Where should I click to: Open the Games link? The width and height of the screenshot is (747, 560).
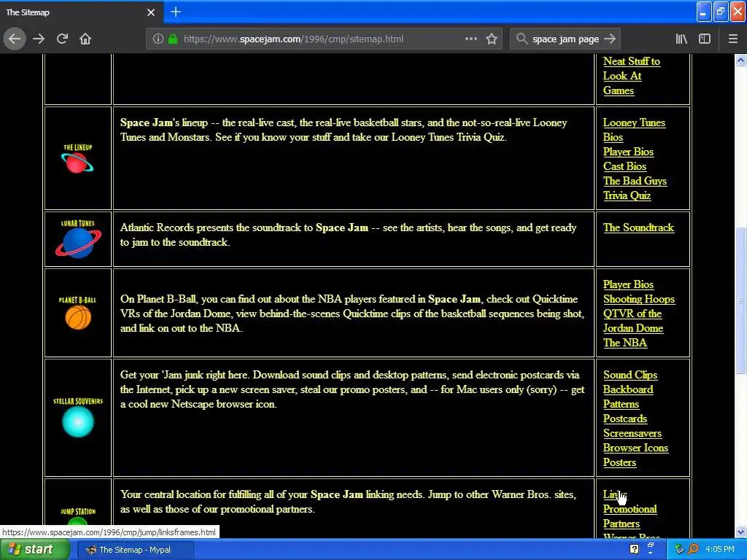[x=619, y=90]
